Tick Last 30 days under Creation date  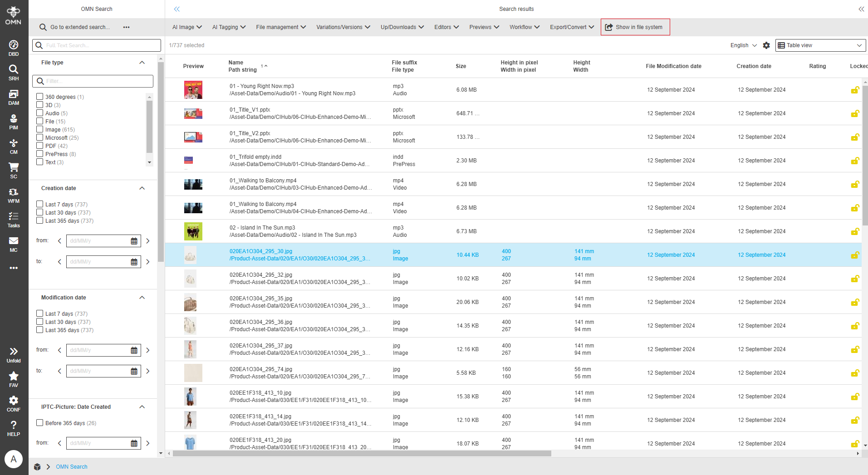(40, 212)
